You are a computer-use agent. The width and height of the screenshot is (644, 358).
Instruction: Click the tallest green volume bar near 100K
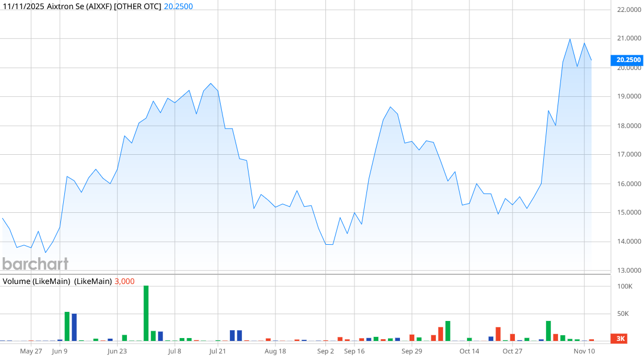click(x=146, y=313)
